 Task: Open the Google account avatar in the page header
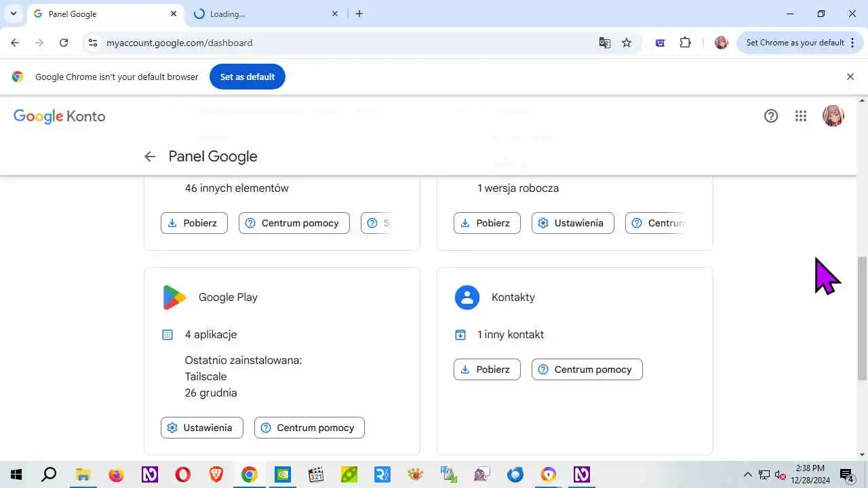coord(833,116)
